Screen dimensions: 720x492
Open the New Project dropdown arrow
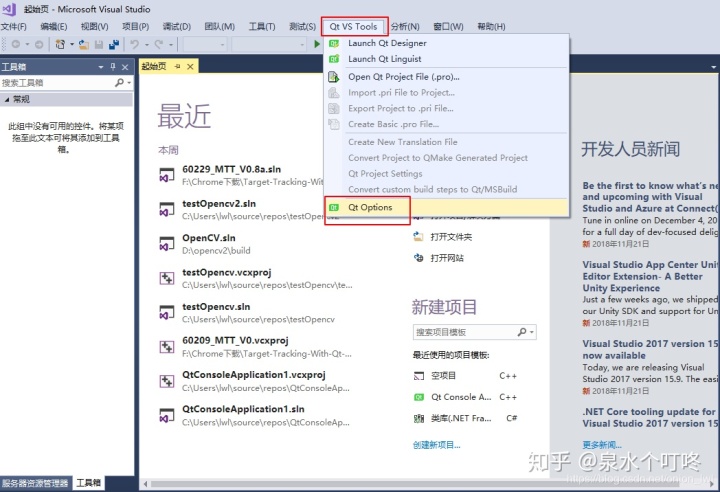[x=72, y=45]
